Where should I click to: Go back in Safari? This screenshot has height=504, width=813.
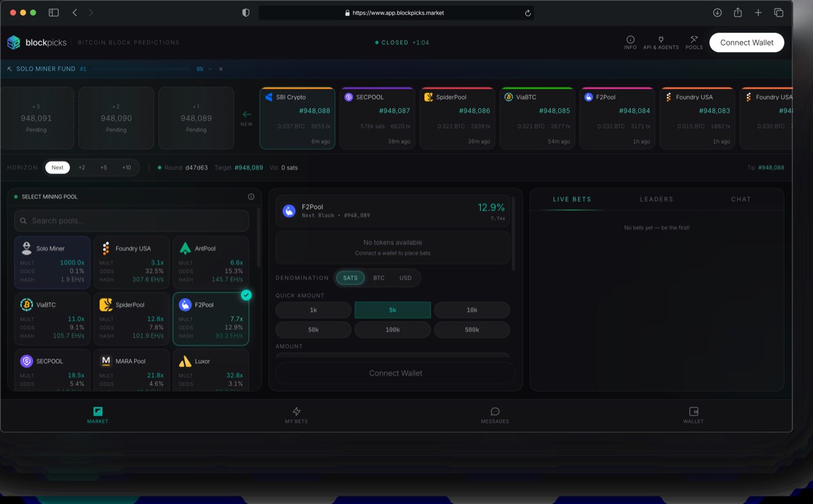(74, 13)
